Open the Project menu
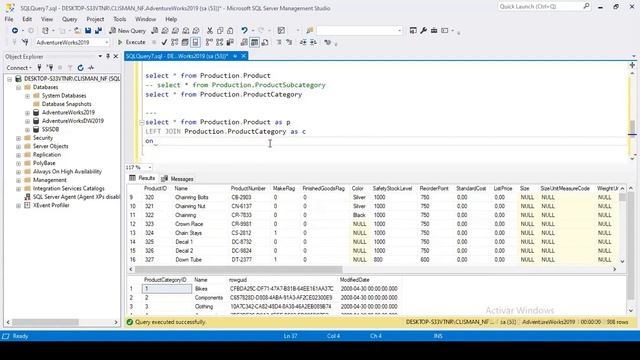 pos(95,19)
